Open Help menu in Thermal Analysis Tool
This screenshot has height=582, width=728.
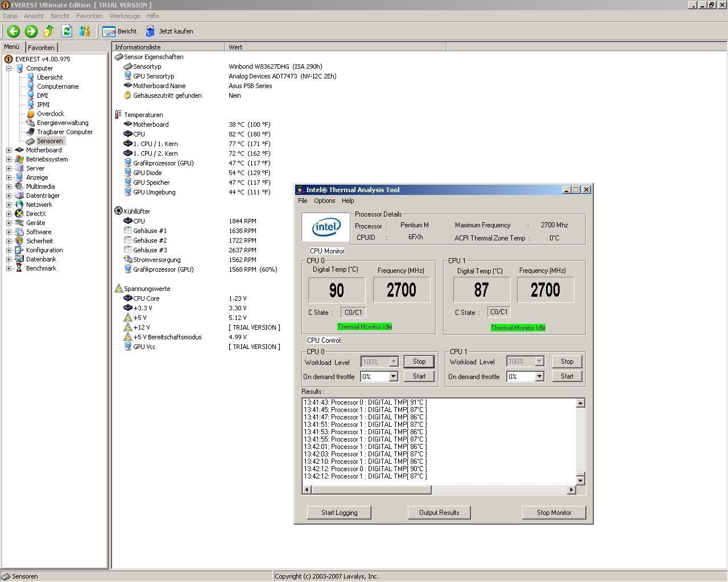click(x=348, y=201)
